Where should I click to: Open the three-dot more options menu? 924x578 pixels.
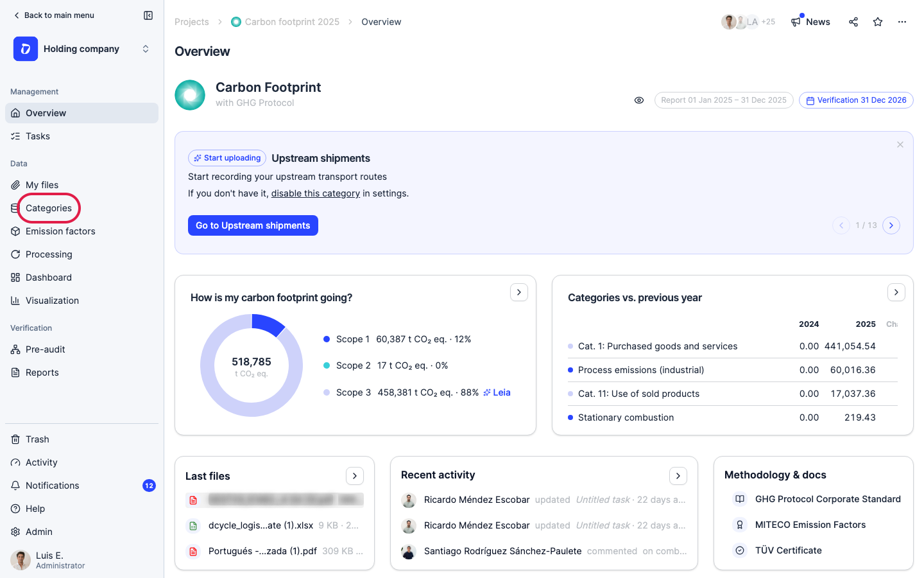point(902,22)
